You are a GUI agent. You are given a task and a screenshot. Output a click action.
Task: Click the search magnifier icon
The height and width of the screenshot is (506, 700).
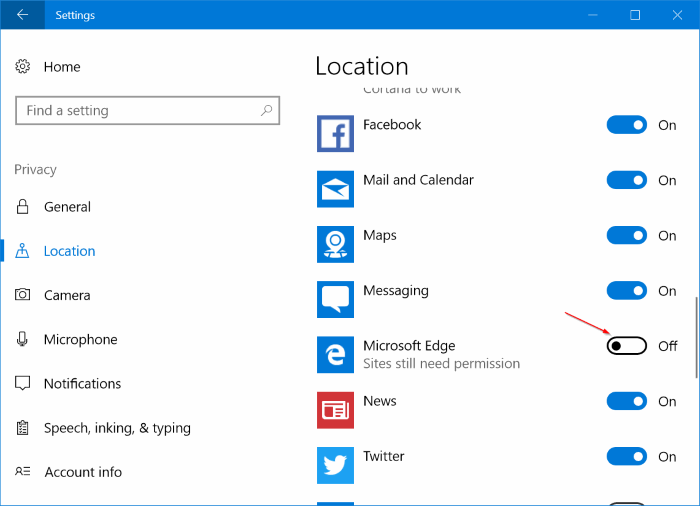[x=267, y=110]
